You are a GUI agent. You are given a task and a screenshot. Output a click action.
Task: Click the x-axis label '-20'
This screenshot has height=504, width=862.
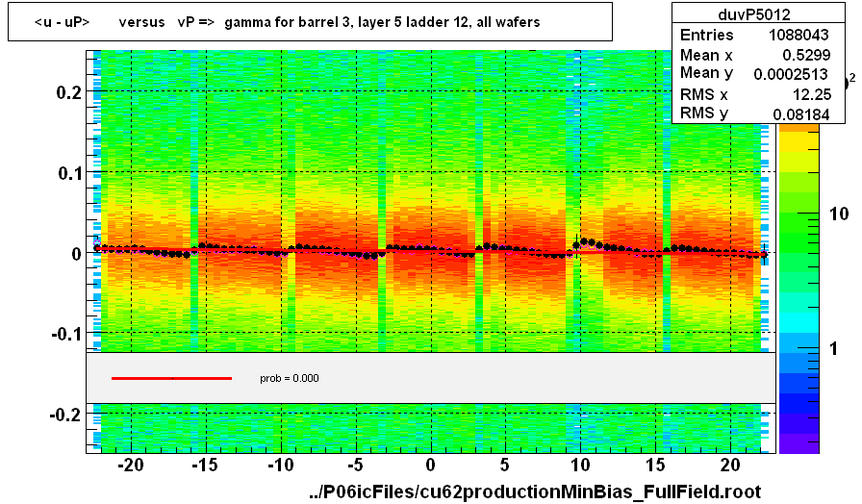click(x=130, y=465)
